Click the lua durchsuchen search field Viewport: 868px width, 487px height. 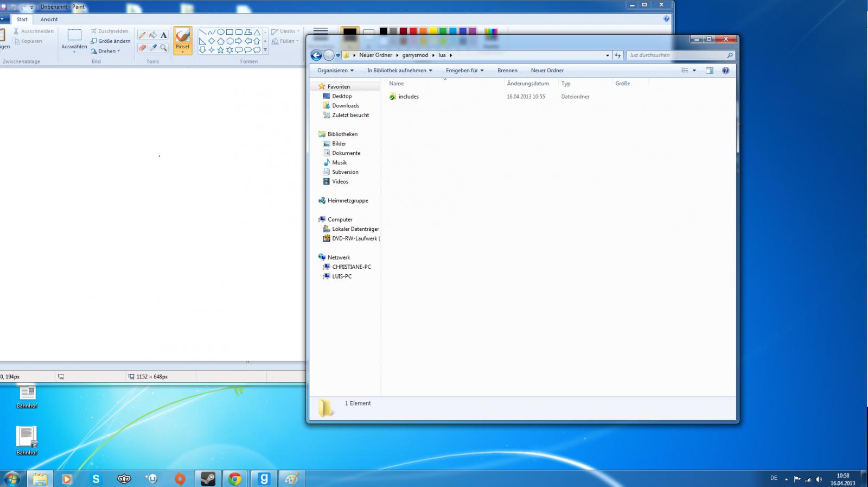[x=676, y=55]
